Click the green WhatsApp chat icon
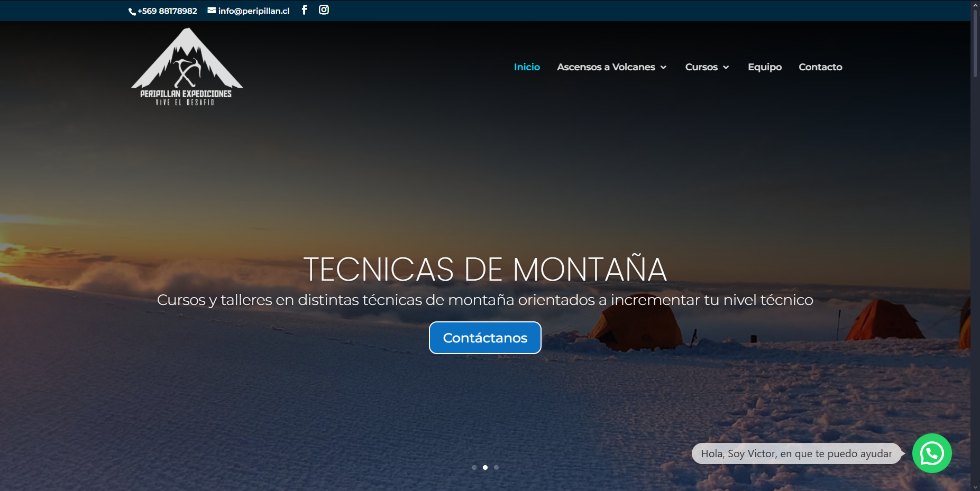Image resolution: width=980 pixels, height=491 pixels. [x=931, y=453]
